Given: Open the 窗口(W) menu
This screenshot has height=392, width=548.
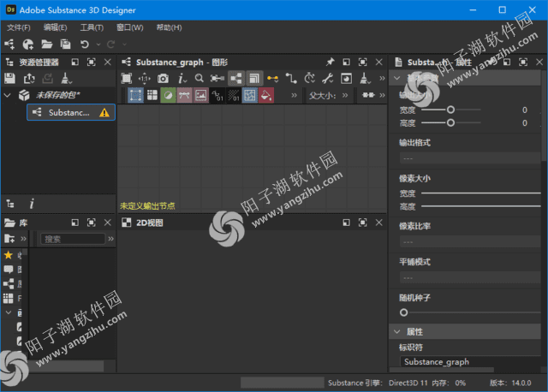Looking at the screenshot, I should pos(130,27).
